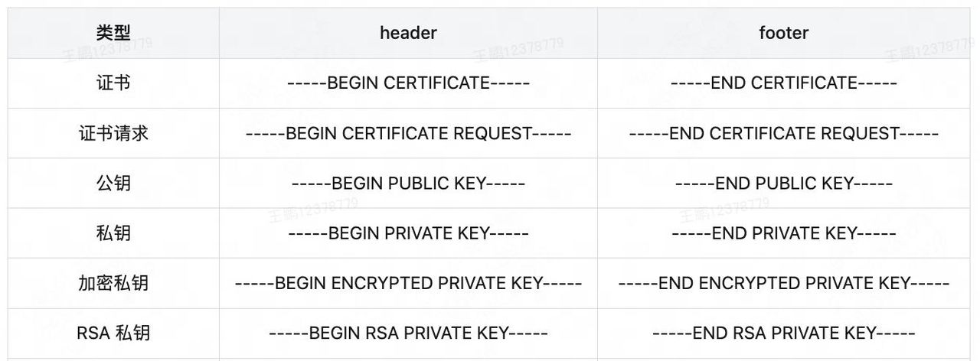Click the END ENCRYPTED PRIVATE KEY cell
Image resolution: width=980 pixels, height=361 pixels.
coord(783,283)
